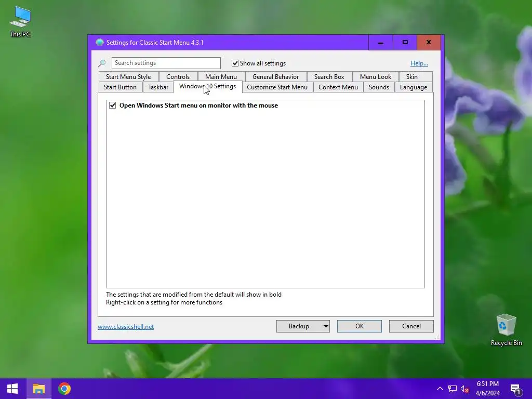This screenshot has height=399, width=532.
Task: Click the muted volume tray icon
Action: (x=465, y=389)
